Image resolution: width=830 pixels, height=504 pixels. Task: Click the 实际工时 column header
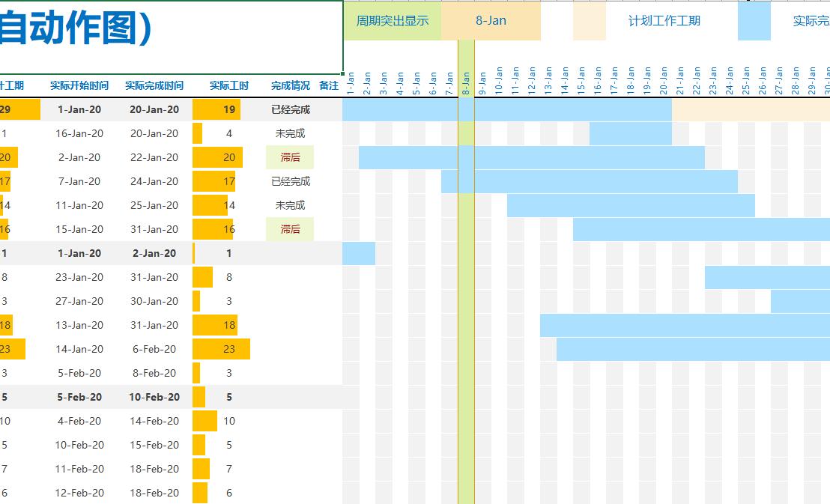click(229, 85)
